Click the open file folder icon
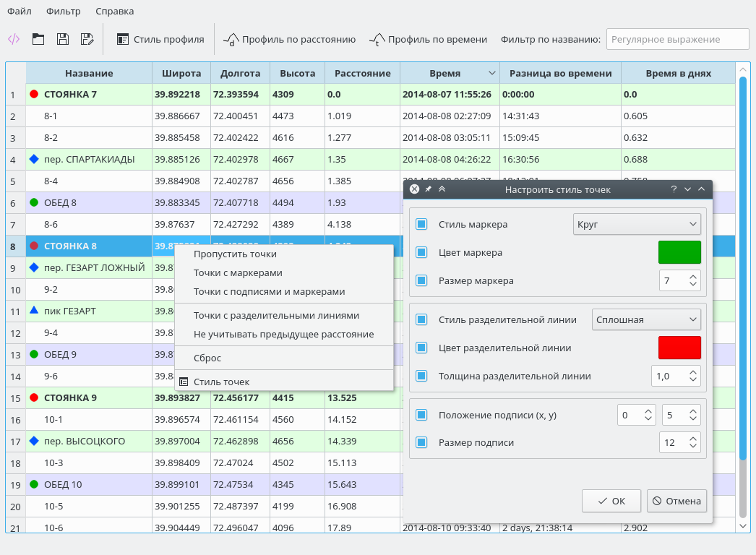 pyautogui.click(x=38, y=40)
